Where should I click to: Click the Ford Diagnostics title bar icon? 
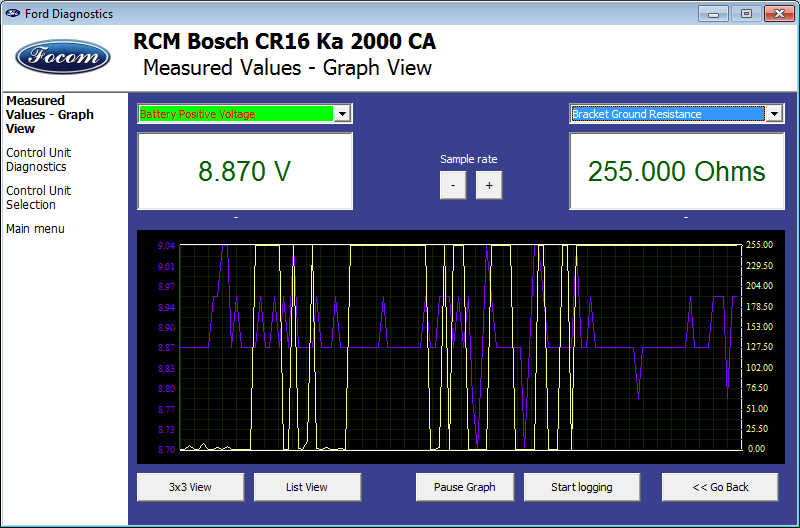pos(13,13)
